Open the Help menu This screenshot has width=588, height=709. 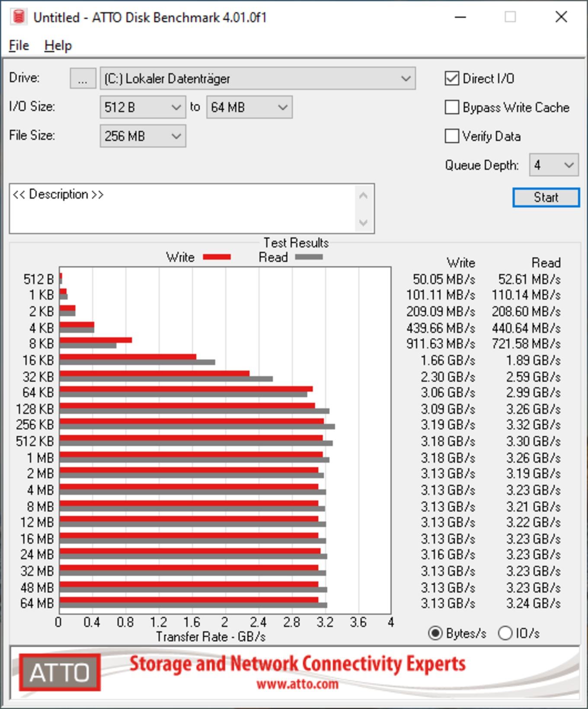pos(58,45)
